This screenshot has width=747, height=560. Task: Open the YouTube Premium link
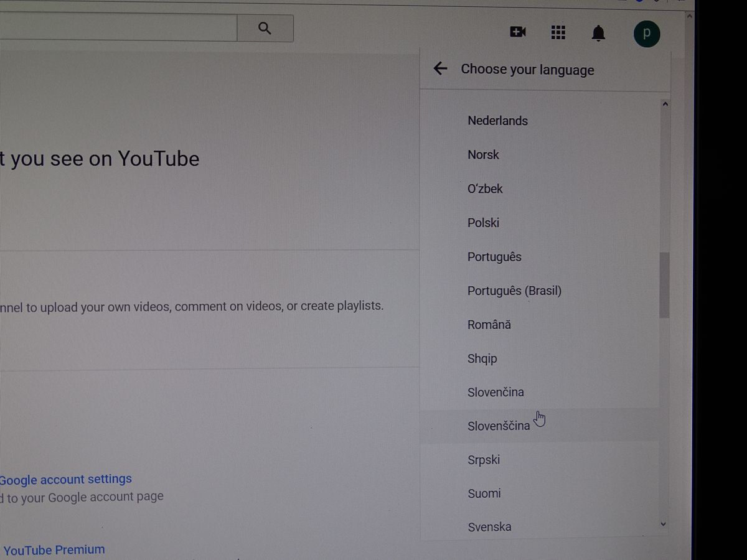(54, 550)
